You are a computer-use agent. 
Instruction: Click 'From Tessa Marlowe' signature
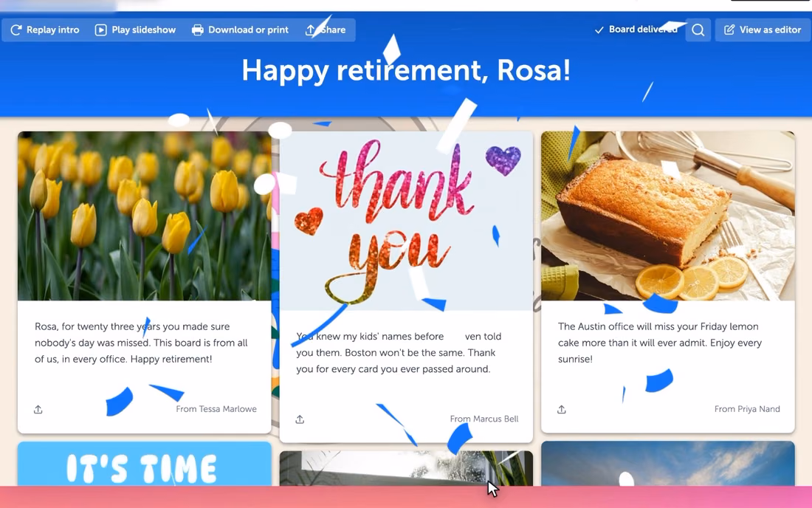point(216,409)
